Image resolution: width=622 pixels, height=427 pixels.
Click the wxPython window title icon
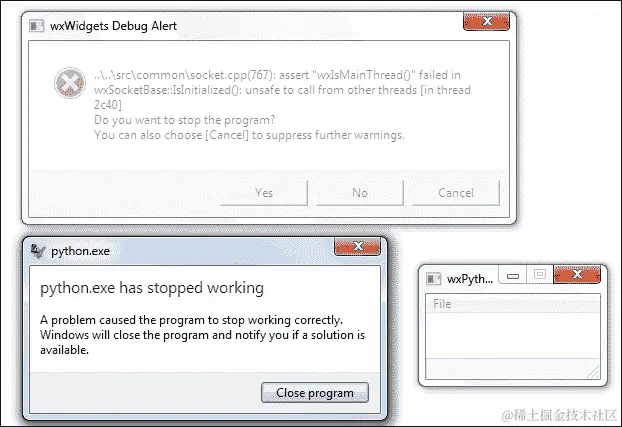pyautogui.click(x=434, y=279)
